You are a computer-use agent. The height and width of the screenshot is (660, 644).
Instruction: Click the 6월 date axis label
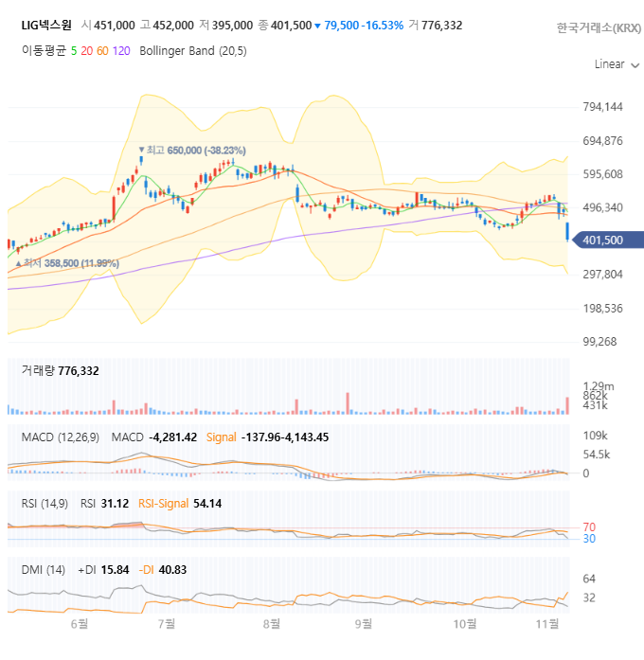80,624
